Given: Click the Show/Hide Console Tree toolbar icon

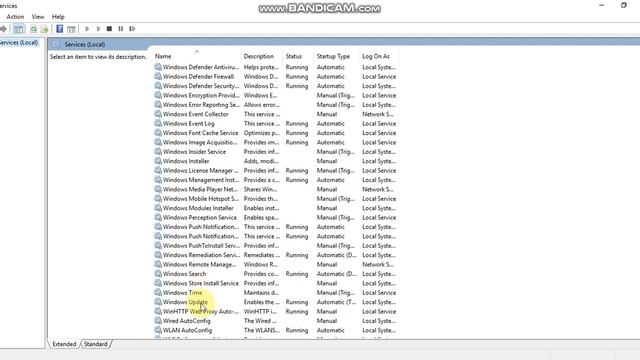Looking at the screenshot, I should click(x=18, y=29).
